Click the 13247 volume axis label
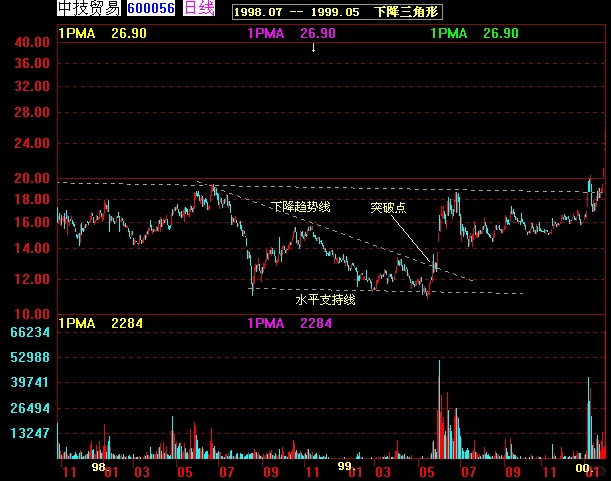This screenshot has width=611, height=481. [x=30, y=433]
